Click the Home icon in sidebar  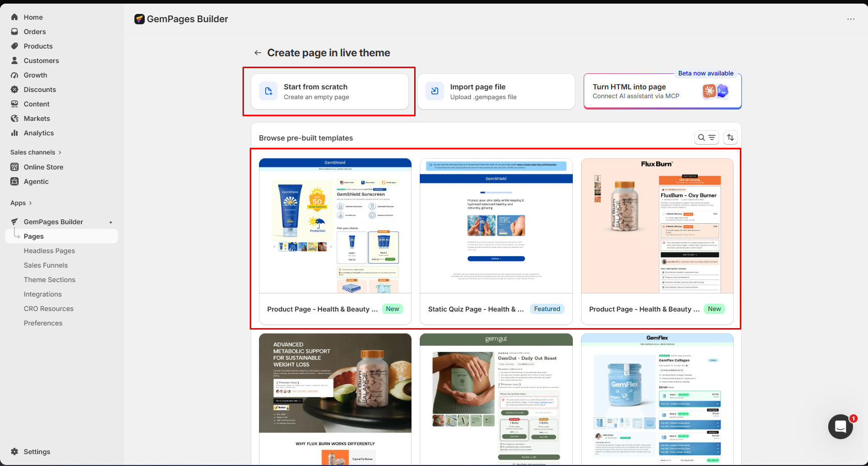(x=14, y=17)
